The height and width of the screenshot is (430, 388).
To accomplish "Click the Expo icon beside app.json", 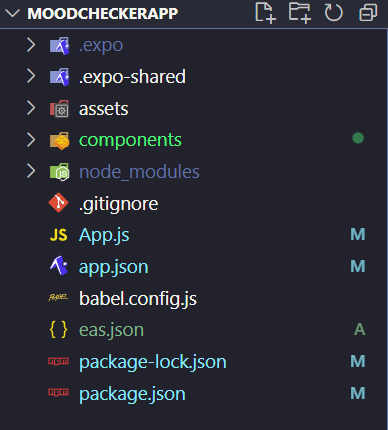I will [x=59, y=266].
